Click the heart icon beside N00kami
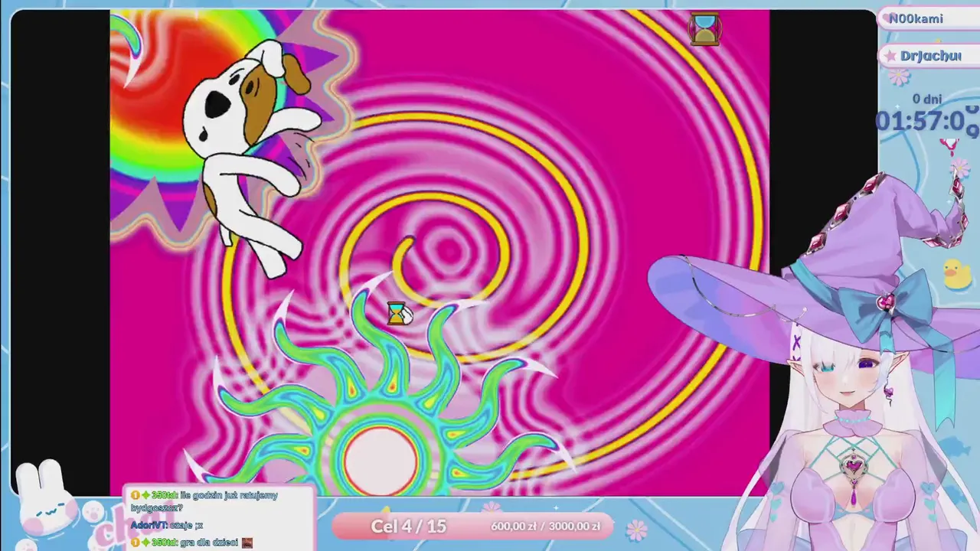This screenshot has height=551, width=980. coord(888,19)
